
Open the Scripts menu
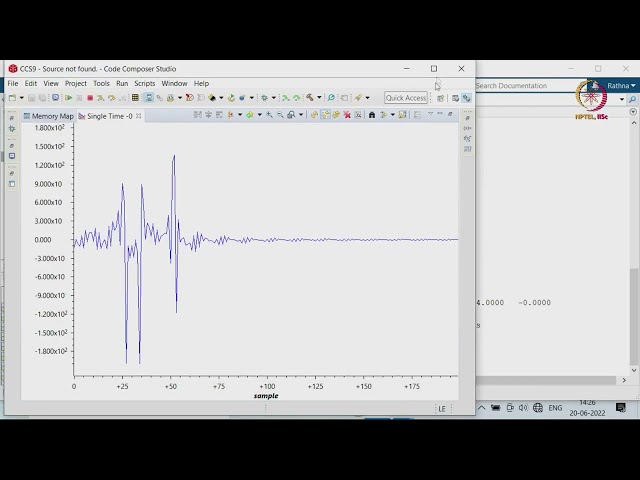(x=144, y=83)
